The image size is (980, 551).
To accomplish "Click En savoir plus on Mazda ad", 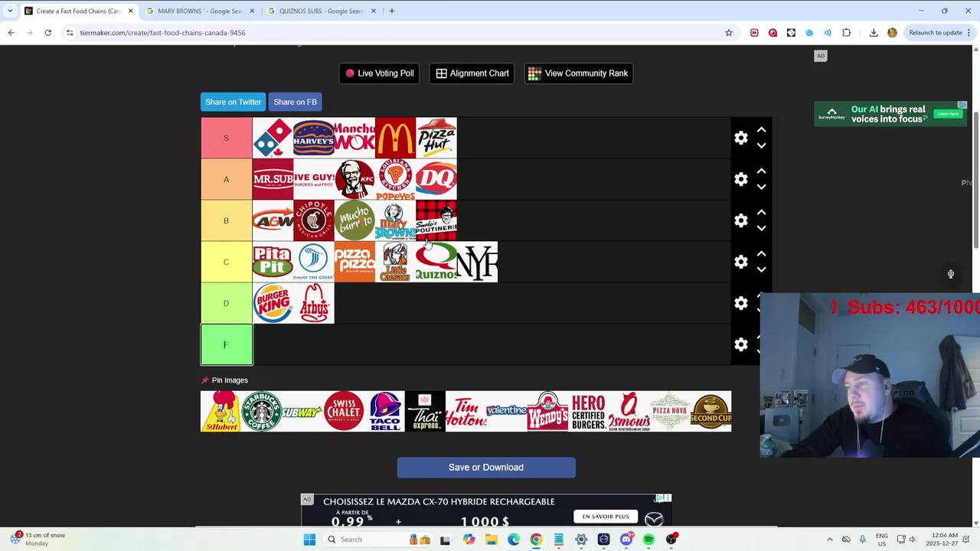I will [x=605, y=517].
